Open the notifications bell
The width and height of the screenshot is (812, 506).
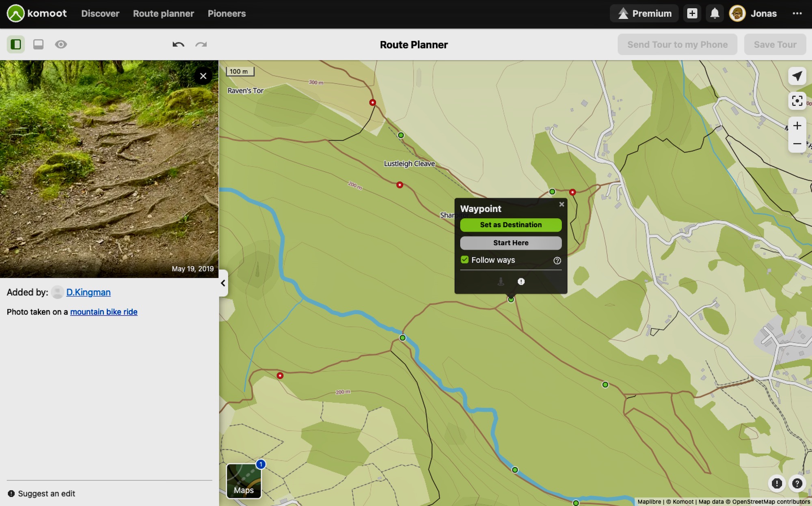pyautogui.click(x=715, y=13)
